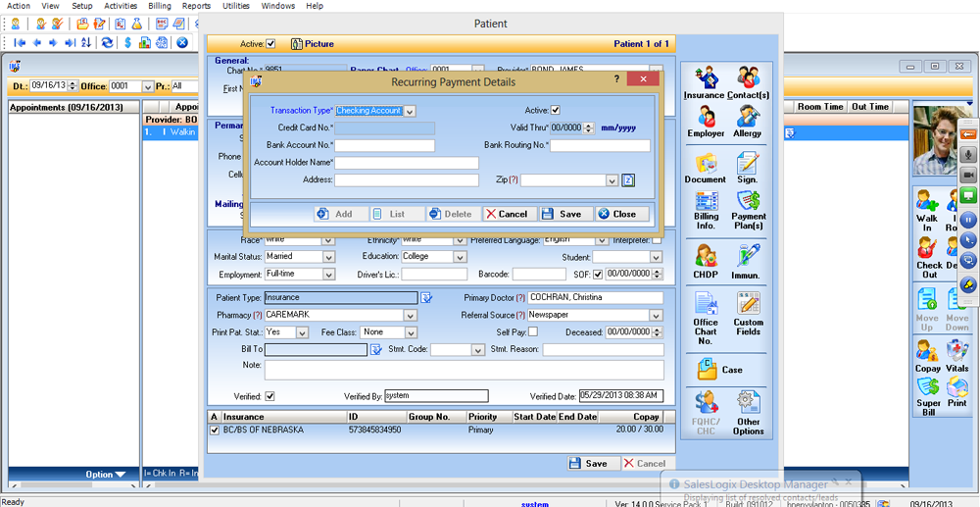Open the CHDP icon

coord(706,261)
